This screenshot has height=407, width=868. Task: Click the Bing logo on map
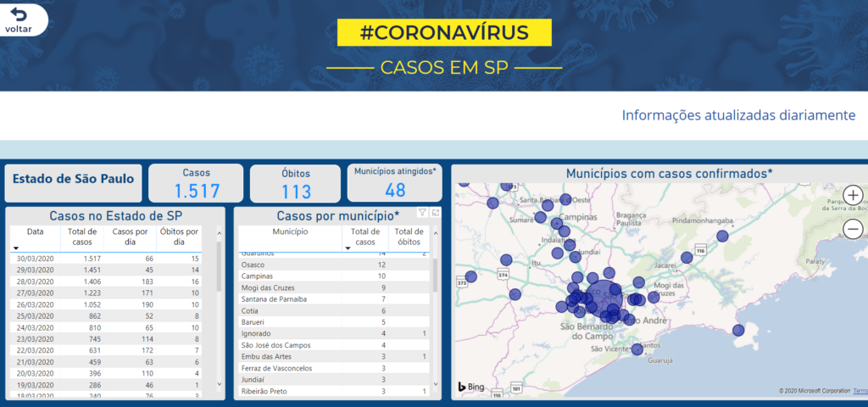pyautogui.click(x=473, y=387)
